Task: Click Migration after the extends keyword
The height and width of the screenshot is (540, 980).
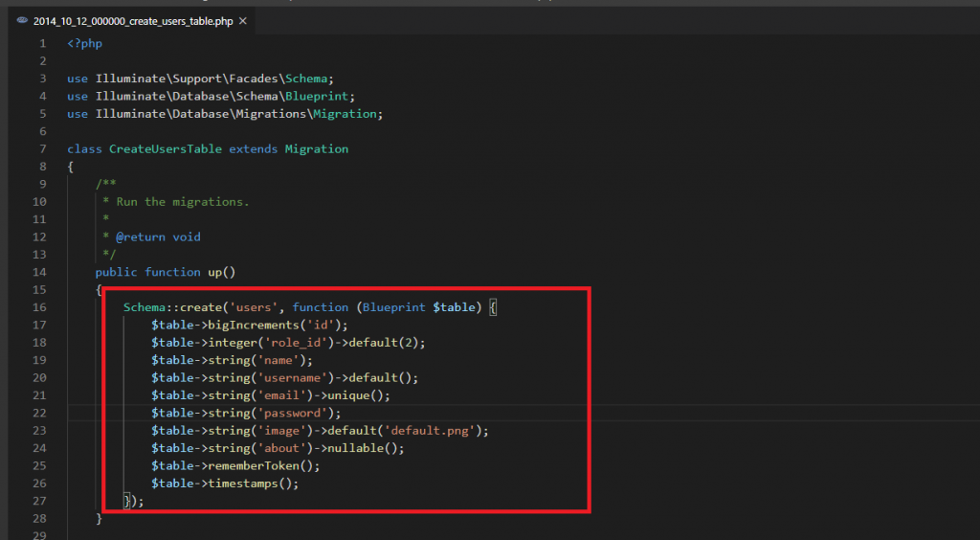Action: tap(317, 149)
